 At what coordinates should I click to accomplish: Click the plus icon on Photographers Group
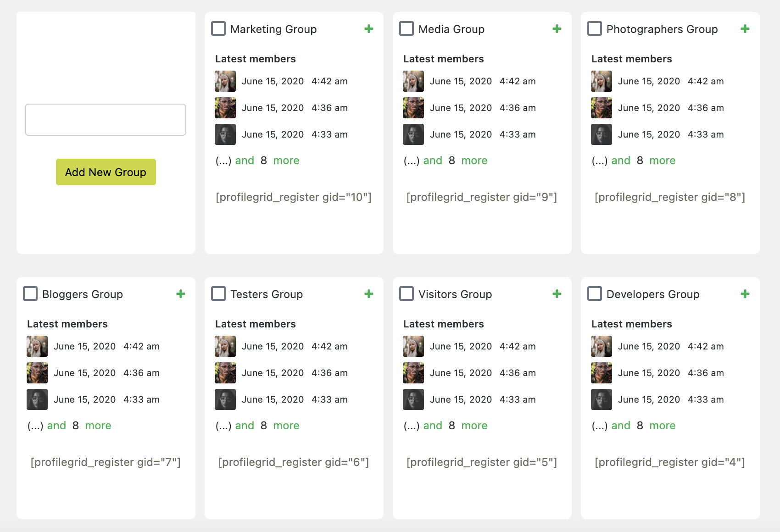pyautogui.click(x=745, y=28)
